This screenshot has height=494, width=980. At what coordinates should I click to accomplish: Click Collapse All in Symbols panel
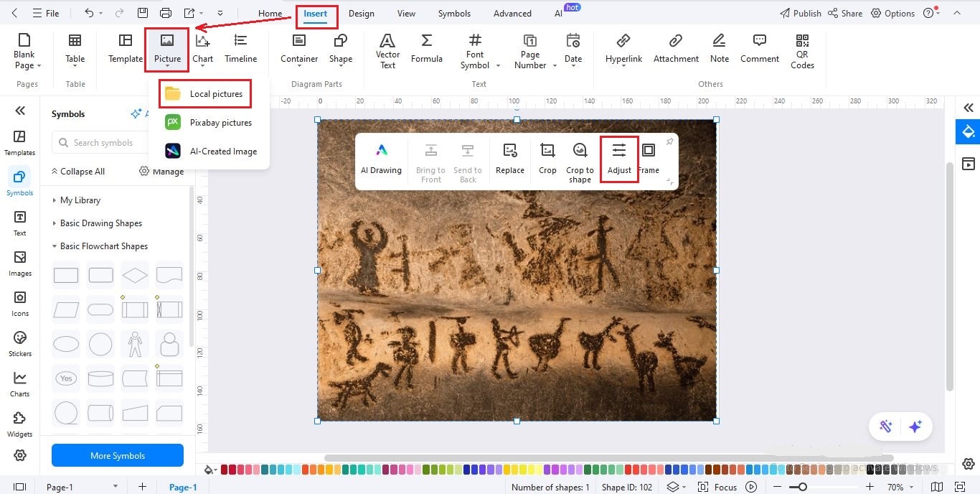point(77,172)
